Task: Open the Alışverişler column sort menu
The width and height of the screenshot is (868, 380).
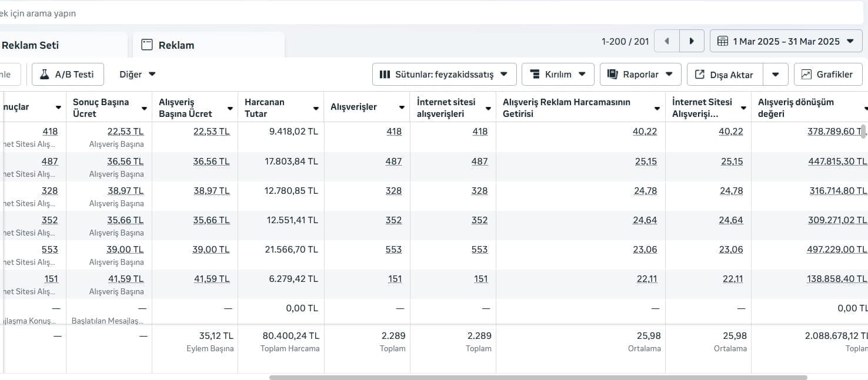Action: pyautogui.click(x=402, y=107)
